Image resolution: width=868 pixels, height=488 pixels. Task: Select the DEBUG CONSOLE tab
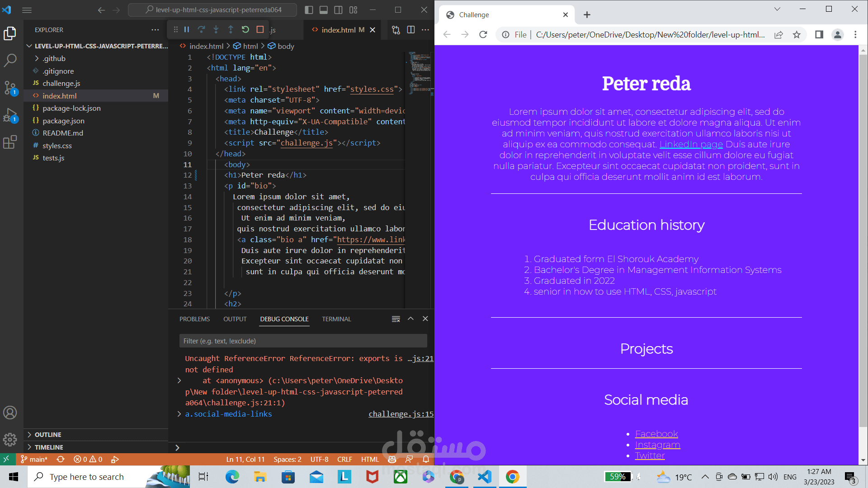point(284,319)
